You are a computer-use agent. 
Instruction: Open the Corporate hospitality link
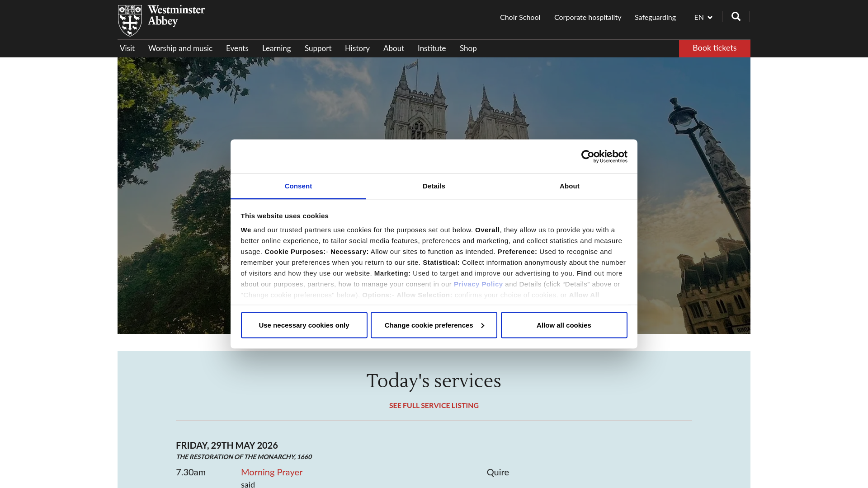(588, 18)
